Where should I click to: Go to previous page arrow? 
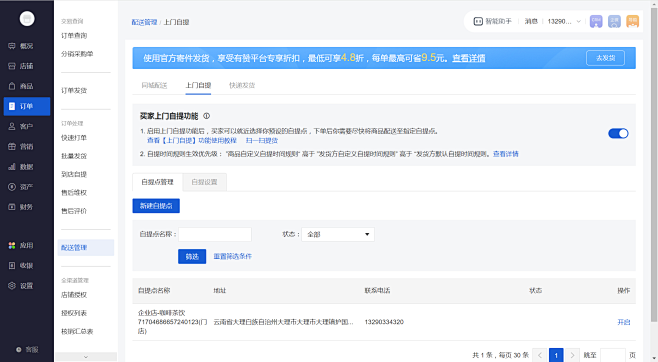tap(540, 355)
